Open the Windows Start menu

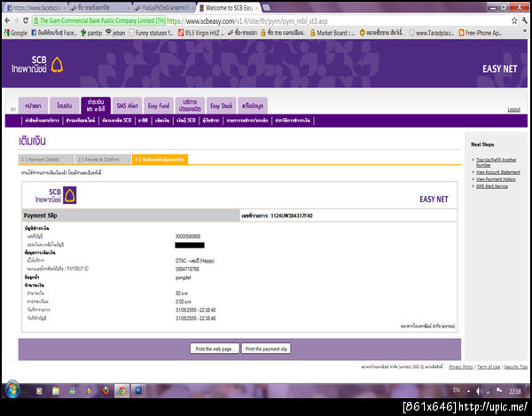(12, 390)
